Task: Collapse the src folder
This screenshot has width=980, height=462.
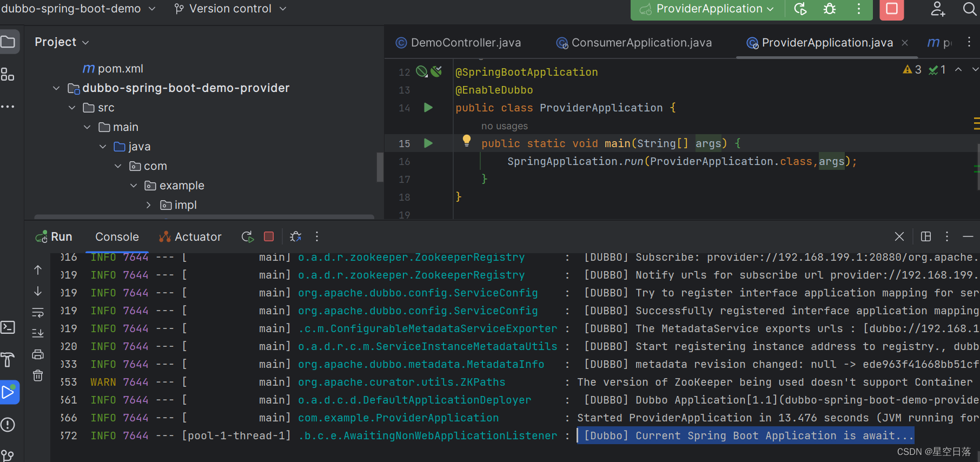Action: click(x=72, y=108)
